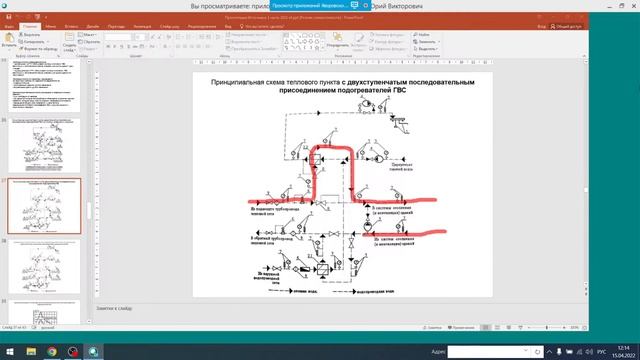Open the font name combo box
Viewport: 640px width, 360px height.
click(x=118, y=37)
